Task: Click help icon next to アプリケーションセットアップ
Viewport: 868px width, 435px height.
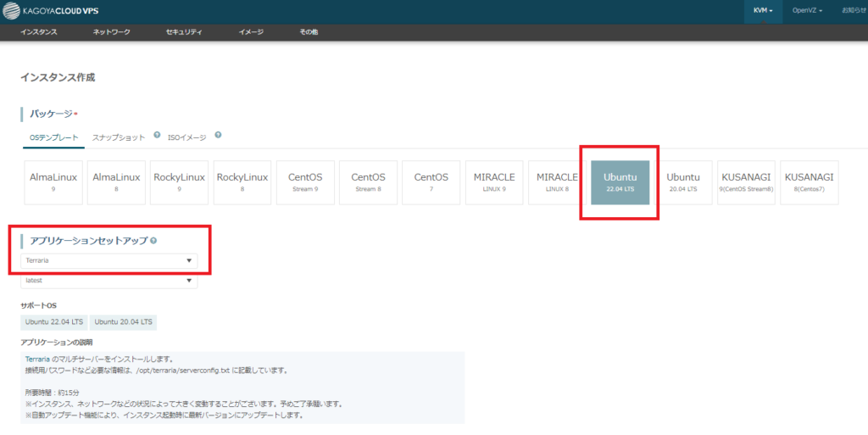Action: pyautogui.click(x=153, y=241)
